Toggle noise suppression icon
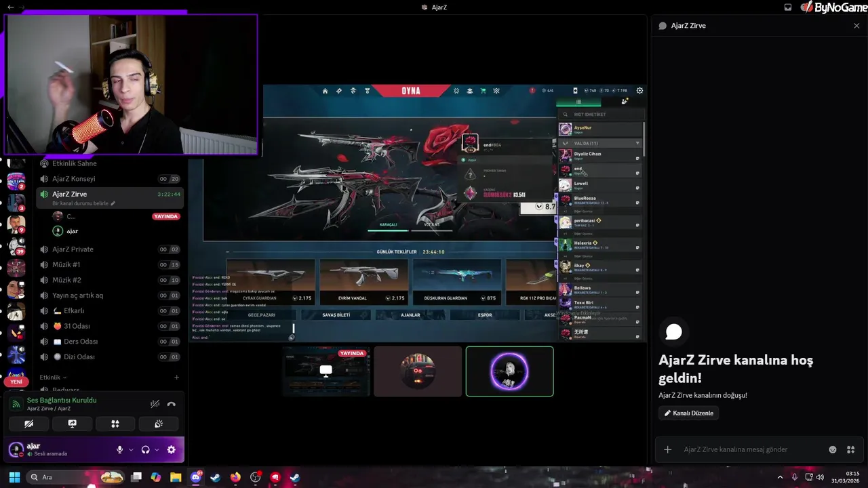Screen dimensions: 868x488 155,404
